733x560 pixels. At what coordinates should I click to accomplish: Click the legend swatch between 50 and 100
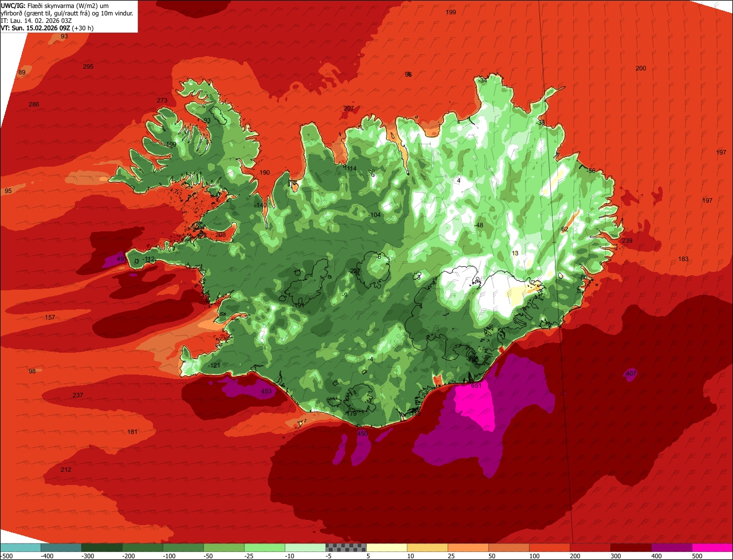pos(509,547)
